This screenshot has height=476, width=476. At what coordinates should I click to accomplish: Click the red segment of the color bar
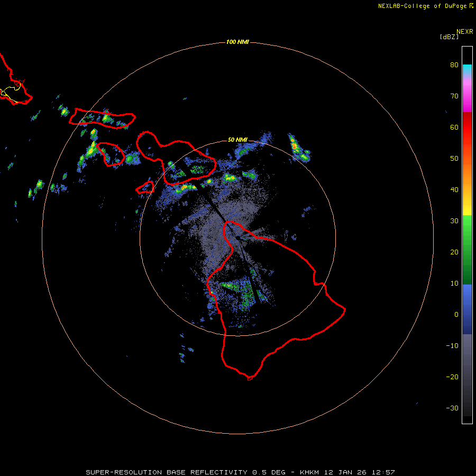[467, 127]
